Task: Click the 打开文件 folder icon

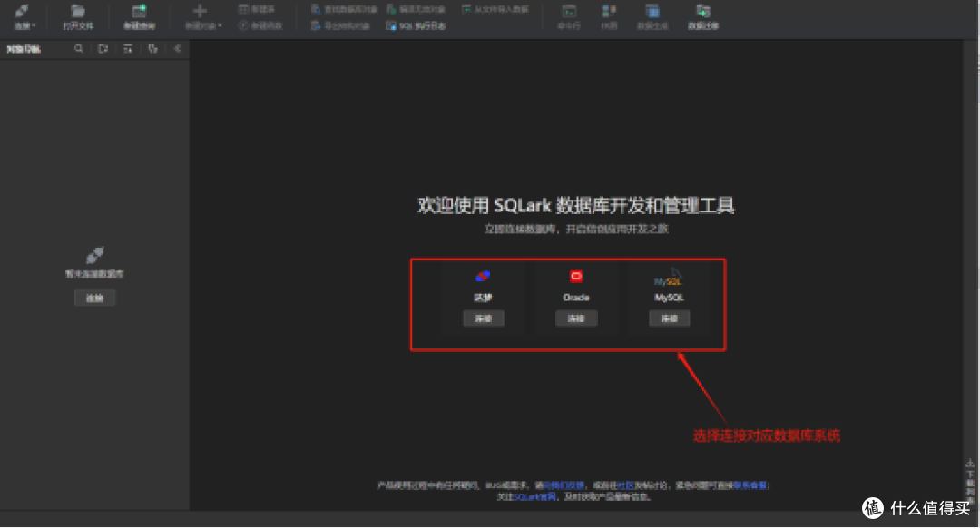Action: 77,11
